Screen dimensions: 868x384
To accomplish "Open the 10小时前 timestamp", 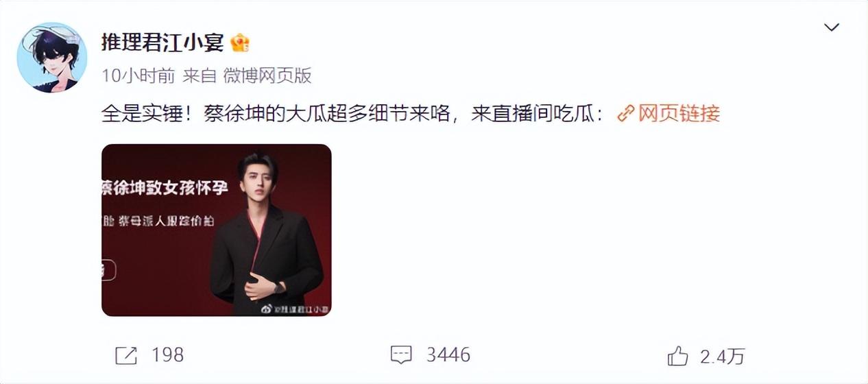I will tap(138, 76).
